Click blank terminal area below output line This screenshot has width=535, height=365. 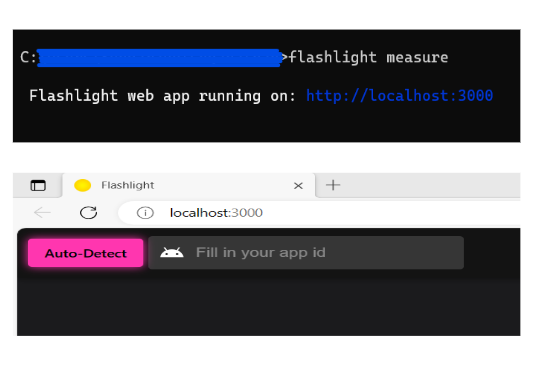(x=266, y=123)
